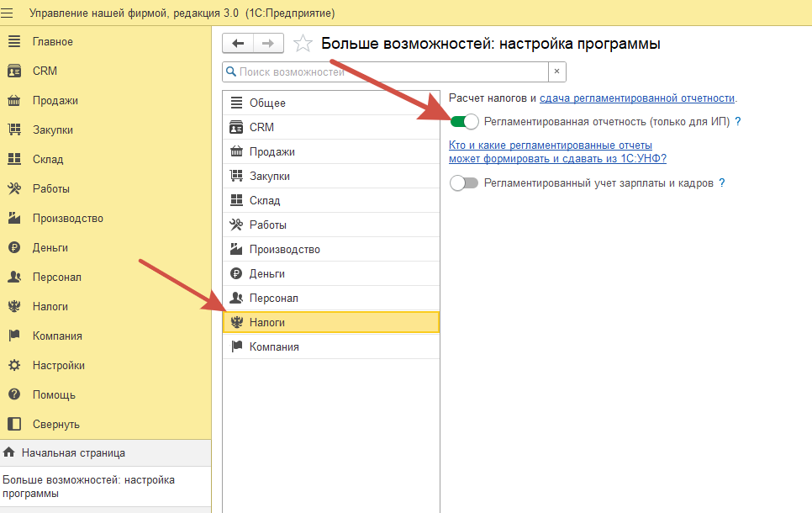This screenshot has height=513, width=812.
Task: Open Компания section in settings list
Action: click(x=274, y=346)
